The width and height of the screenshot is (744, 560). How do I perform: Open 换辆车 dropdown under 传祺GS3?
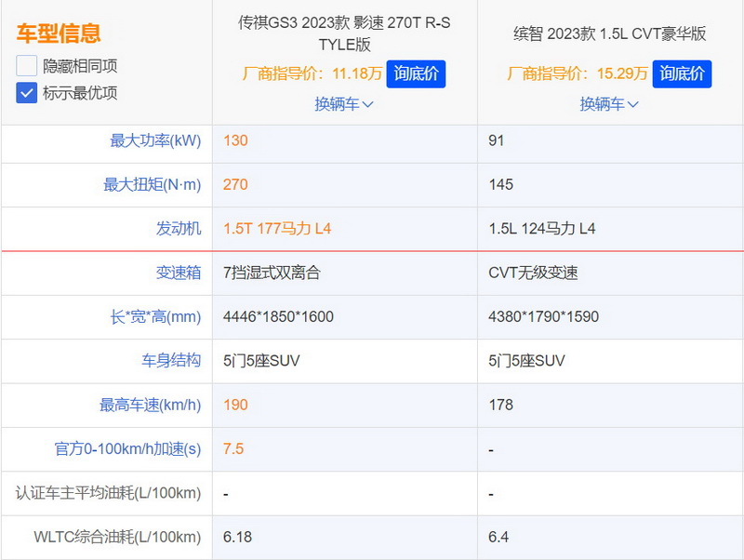pyautogui.click(x=344, y=104)
